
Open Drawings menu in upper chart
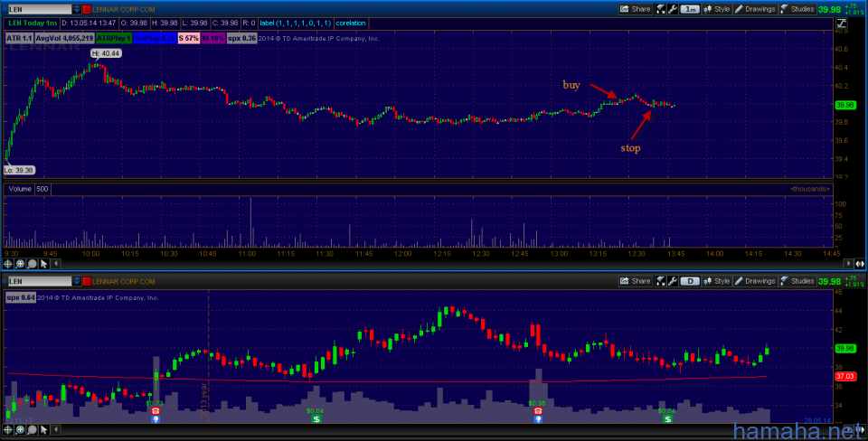pyautogui.click(x=755, y=9)
